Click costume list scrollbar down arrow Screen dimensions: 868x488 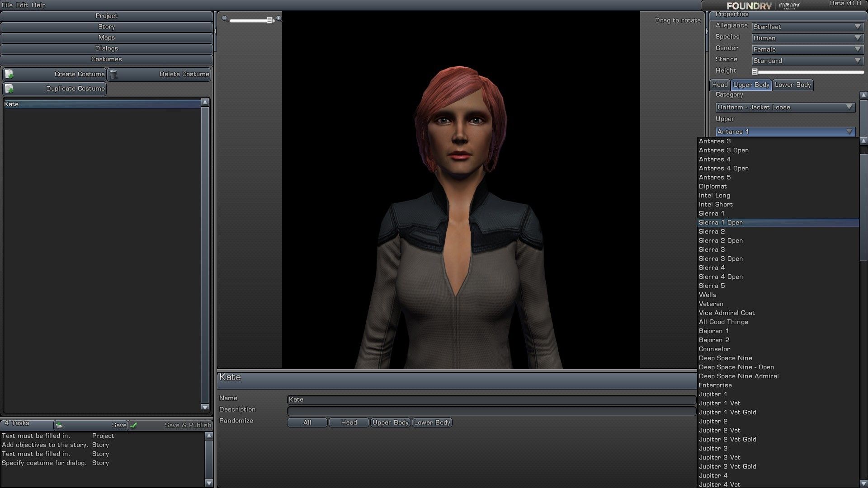point(205,407)
